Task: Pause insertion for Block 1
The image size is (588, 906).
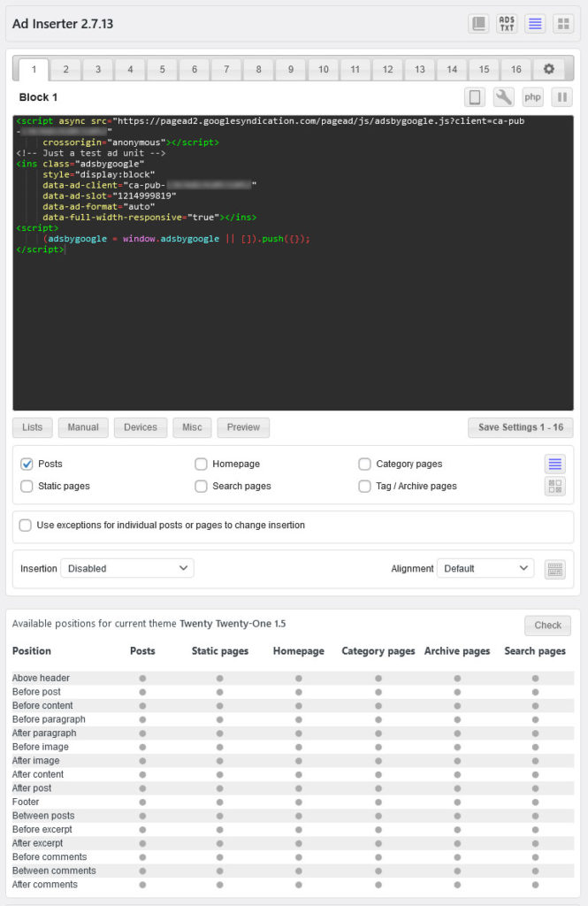Action: click(x=562, y=97)
